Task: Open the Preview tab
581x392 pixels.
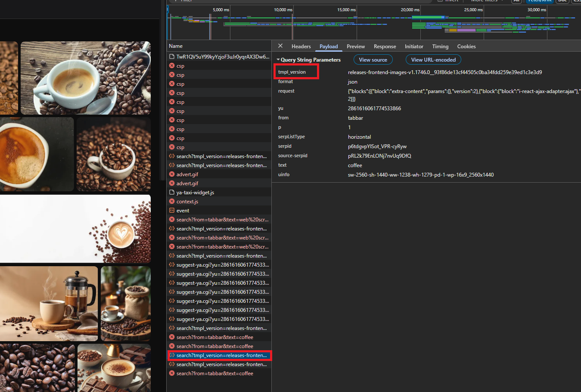Action: tap(356, 47)
